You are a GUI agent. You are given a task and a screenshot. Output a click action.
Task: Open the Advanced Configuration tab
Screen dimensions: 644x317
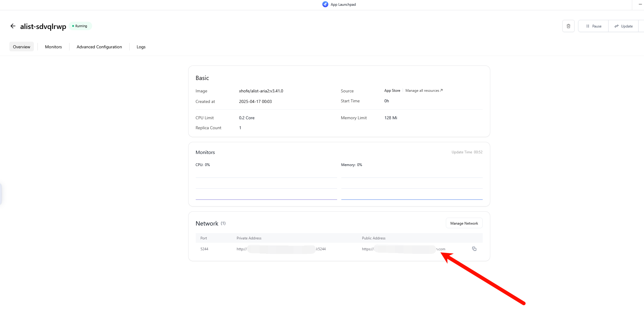pos(99,47)
